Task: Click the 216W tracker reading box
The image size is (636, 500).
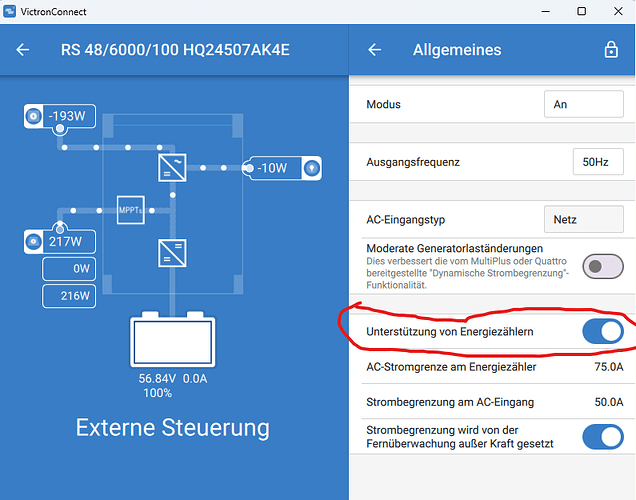Action: click(69, 296)
